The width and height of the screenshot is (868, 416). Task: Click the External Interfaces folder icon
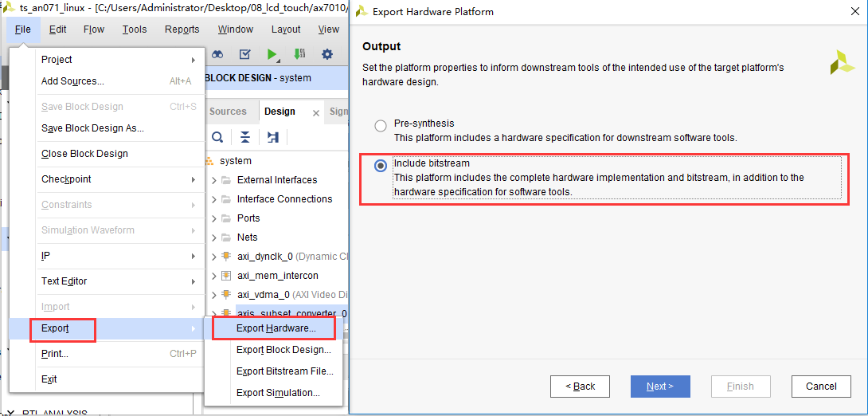226,180
